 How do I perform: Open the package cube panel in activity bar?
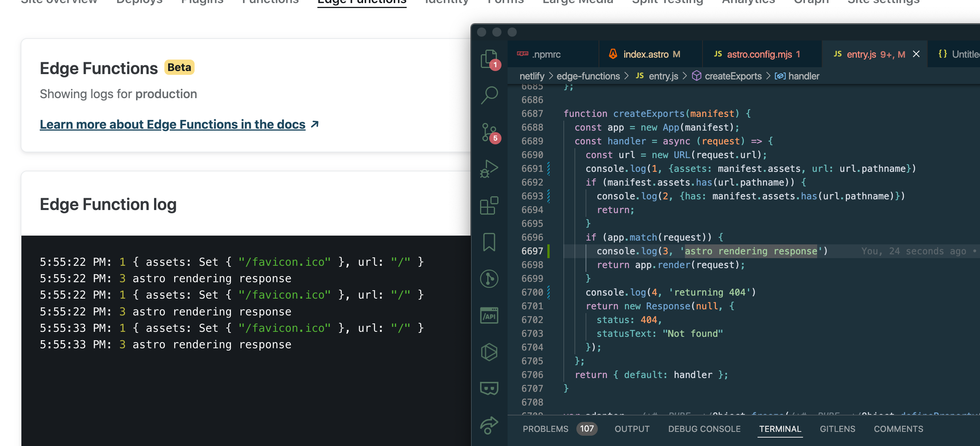[x=489, y=352]
